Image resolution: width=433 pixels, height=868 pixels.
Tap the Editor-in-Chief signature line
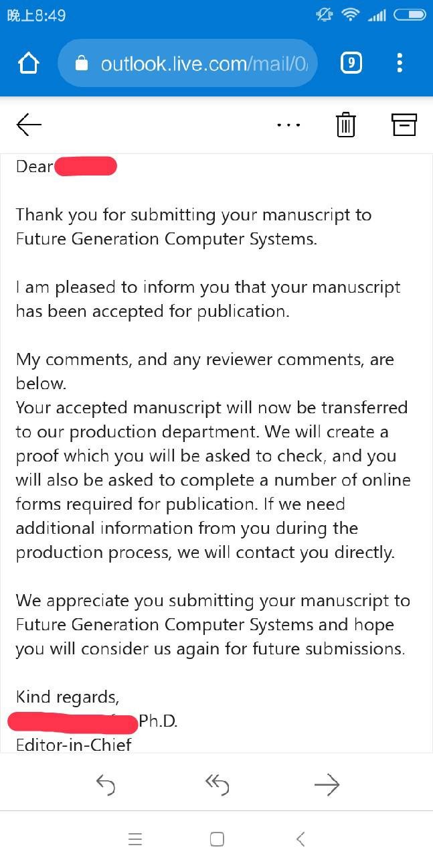click(74, 745)
